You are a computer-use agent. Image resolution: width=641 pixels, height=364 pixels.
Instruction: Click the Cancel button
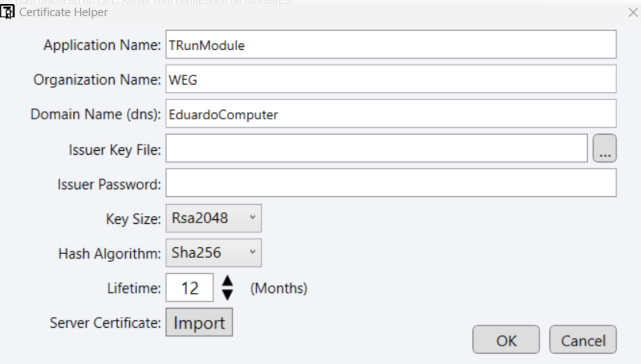pyautogui.click(x=583, y=339)
